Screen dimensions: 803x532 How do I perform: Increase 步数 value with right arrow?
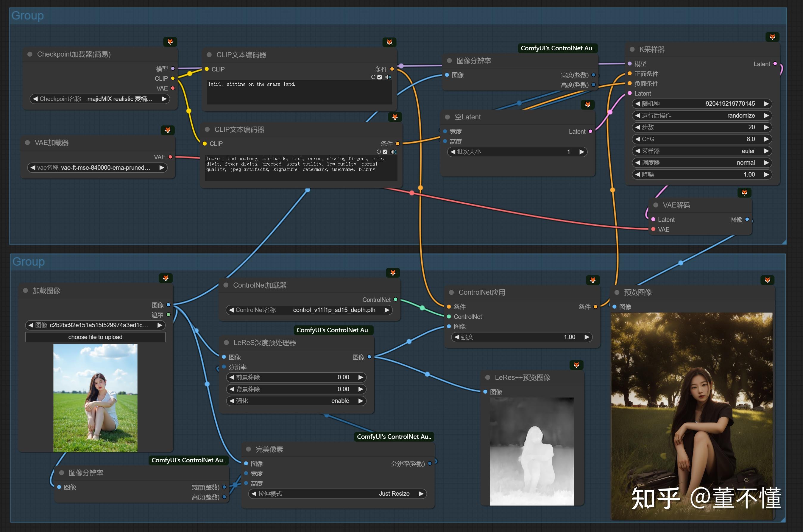point(766,127)
